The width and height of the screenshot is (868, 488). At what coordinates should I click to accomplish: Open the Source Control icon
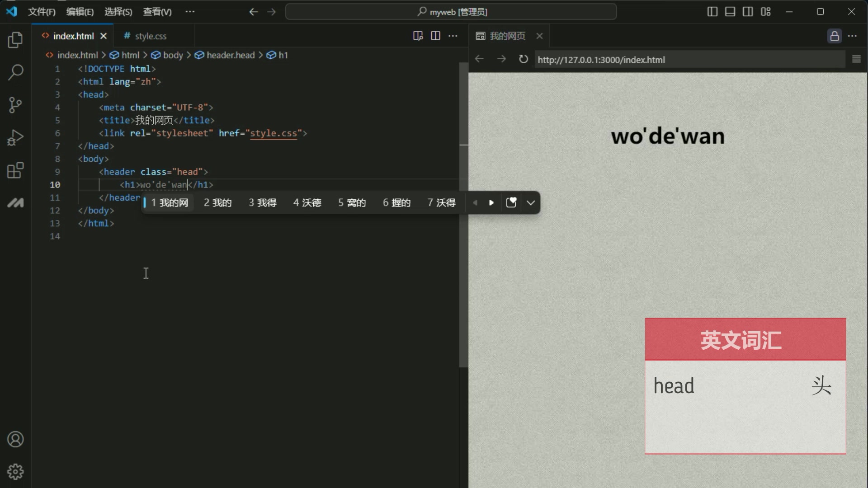15,105
